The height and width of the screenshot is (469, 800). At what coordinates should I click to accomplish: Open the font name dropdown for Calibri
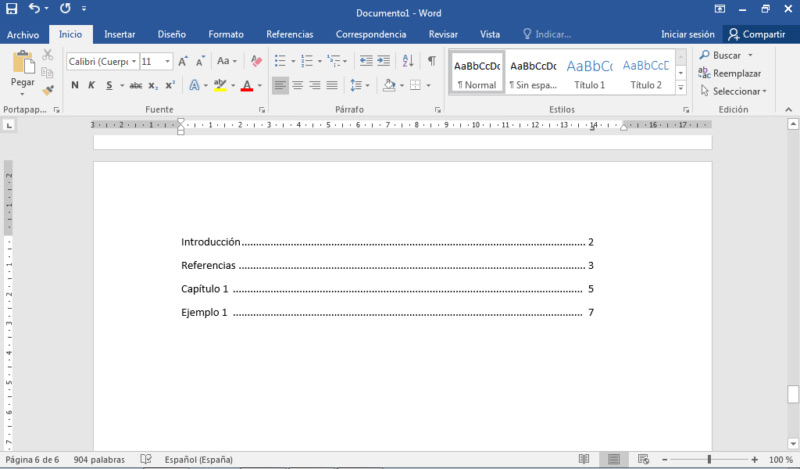[132, 61]
